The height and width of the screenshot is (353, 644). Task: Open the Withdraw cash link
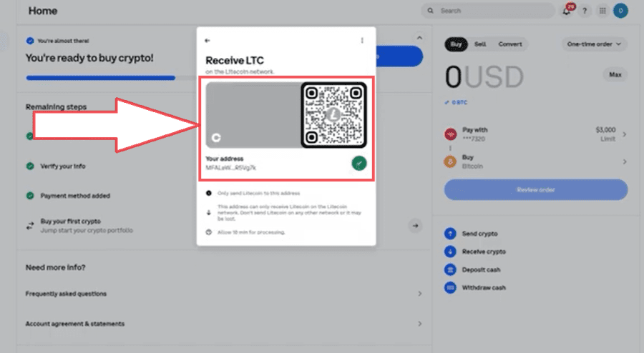(x=484, y=288)
